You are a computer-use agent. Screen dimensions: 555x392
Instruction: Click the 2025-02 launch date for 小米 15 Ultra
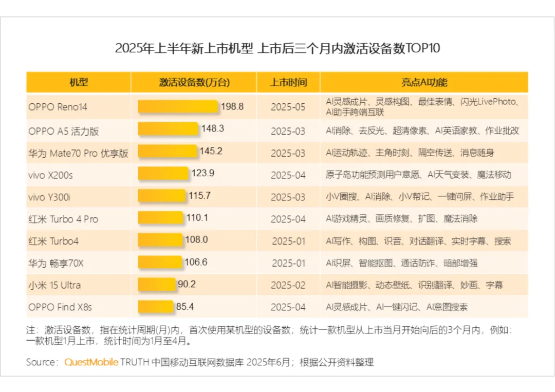pyautogui.click(x=288, y=285)
